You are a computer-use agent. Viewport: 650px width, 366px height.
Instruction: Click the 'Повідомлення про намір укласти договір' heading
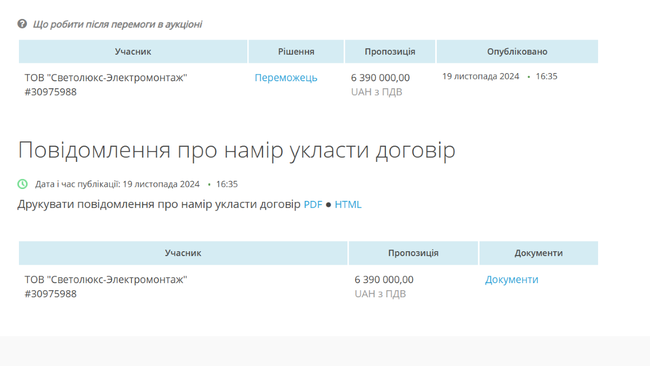[237, 150]
